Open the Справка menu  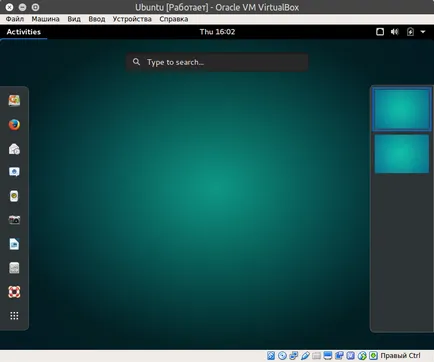click(174, 19)
